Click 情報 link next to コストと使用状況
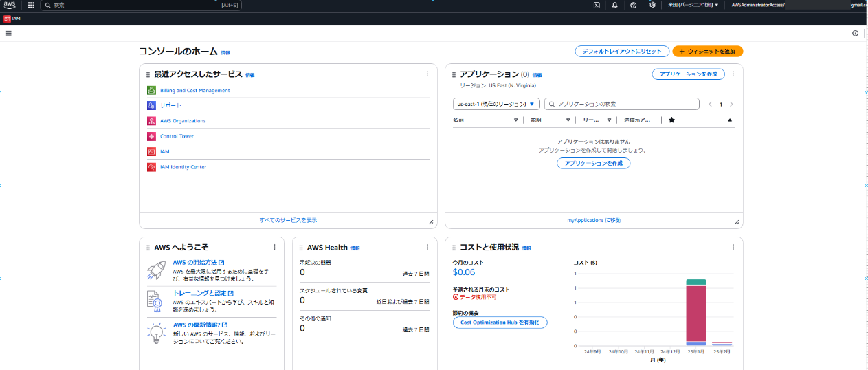868x370 pixels. 526,248
